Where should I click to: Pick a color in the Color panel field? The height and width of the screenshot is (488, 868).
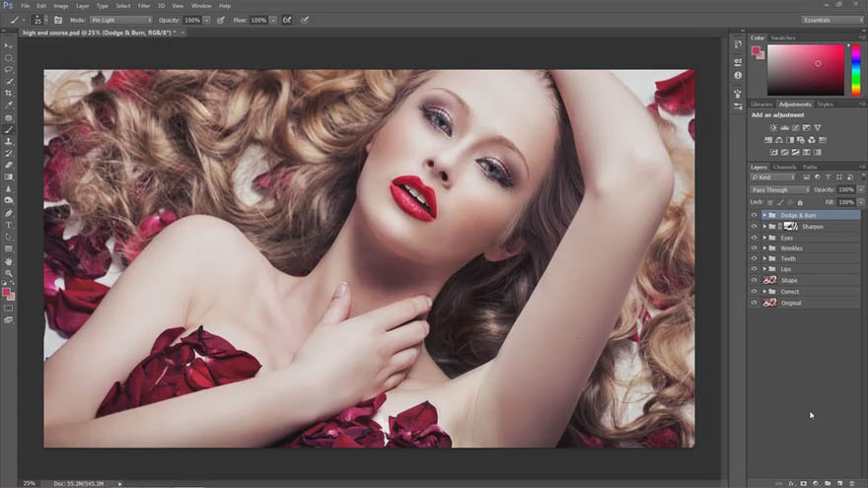[x=806, y=70]
